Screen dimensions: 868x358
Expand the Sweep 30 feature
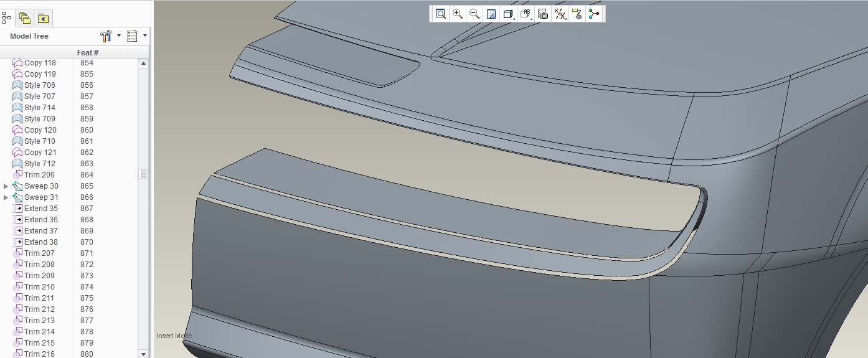(x=6, y=186)
